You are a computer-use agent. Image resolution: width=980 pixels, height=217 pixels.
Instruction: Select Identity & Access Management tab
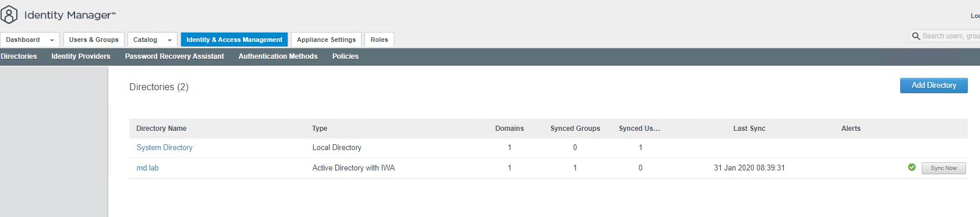(x=234, y=40)
